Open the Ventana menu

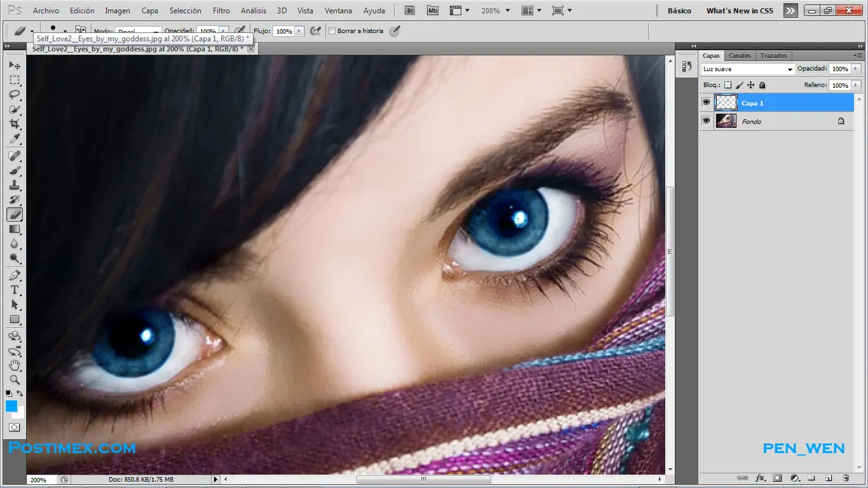click(x=338, y=11)
